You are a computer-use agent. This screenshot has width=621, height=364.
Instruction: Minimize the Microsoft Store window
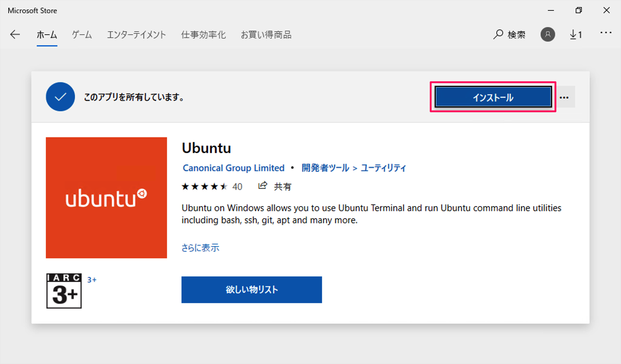click(x=551, y=10)
